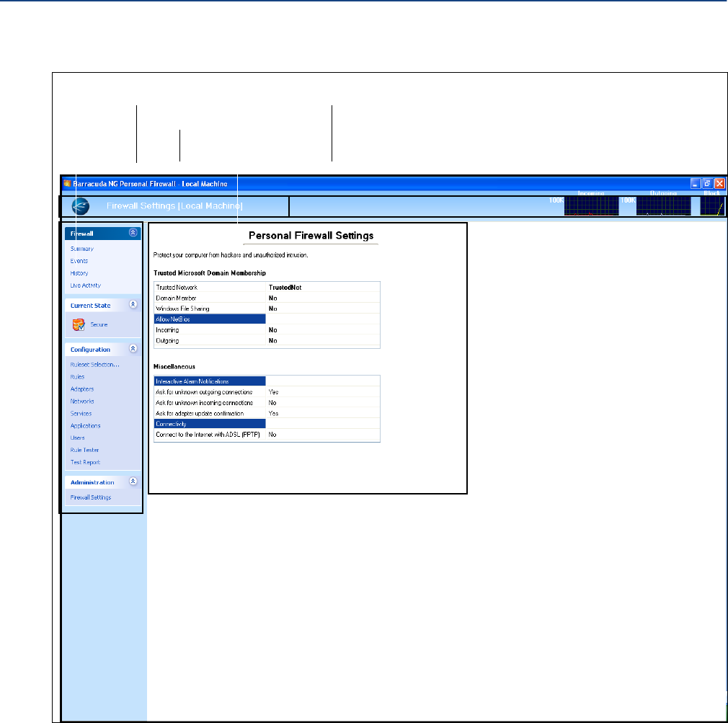Select Ask for adapter update confirmation row
Image resolution: width=728 pixels, height=723 pixels.
click(x=267, y=413)
